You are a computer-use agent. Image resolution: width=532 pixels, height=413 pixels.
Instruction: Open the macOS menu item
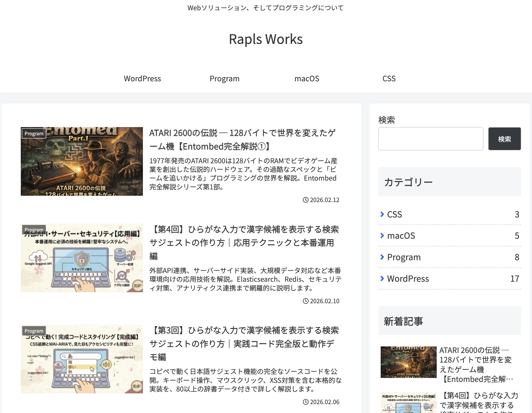[x=307, y=78]
